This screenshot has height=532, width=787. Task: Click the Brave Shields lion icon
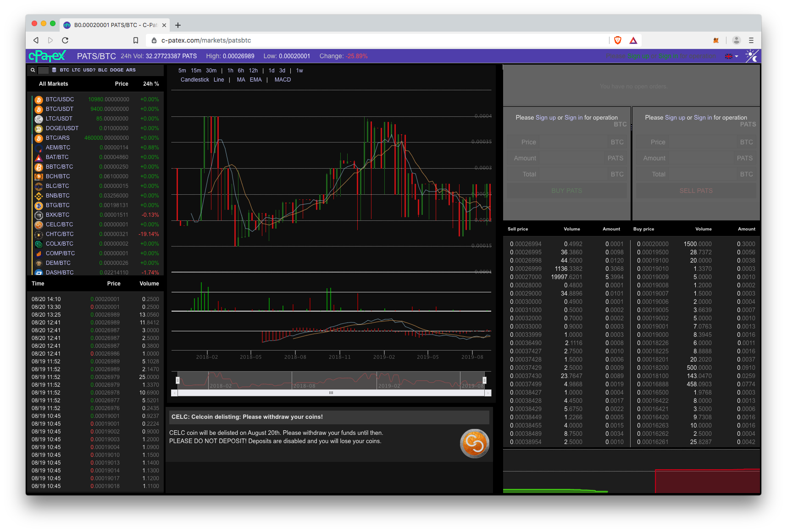[618, 40]
